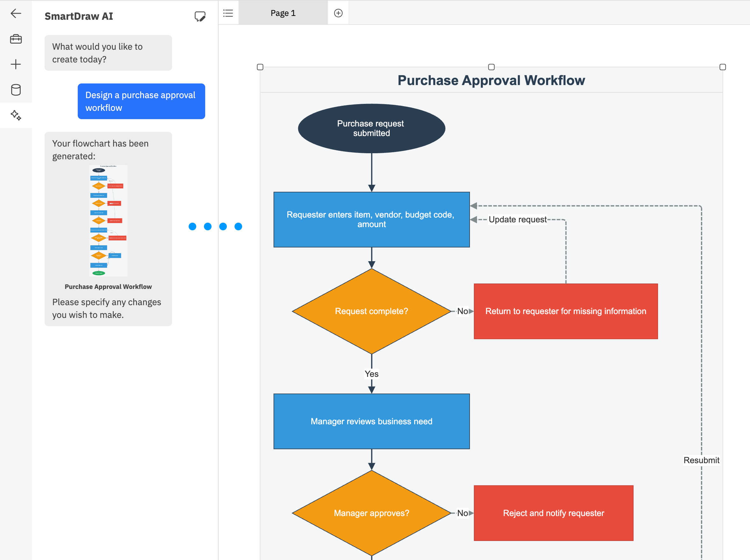Click the Purchase Approval Workflow thumbnail caption
Screen dimensions: 750x560
pos(108,286)
